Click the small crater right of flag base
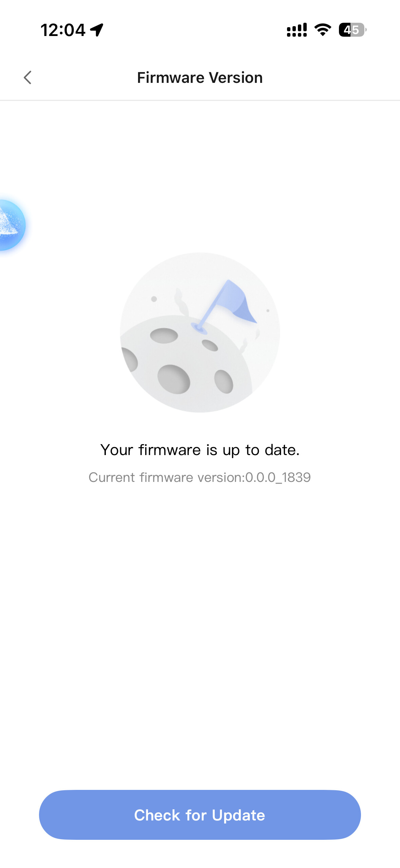 tap(210, 345)
